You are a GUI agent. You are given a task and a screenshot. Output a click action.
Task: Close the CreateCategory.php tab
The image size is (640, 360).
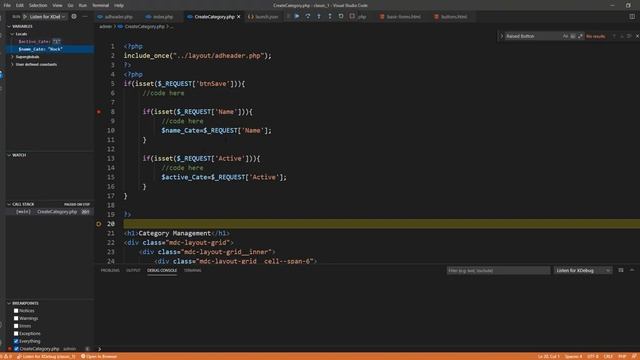[239, 17]
